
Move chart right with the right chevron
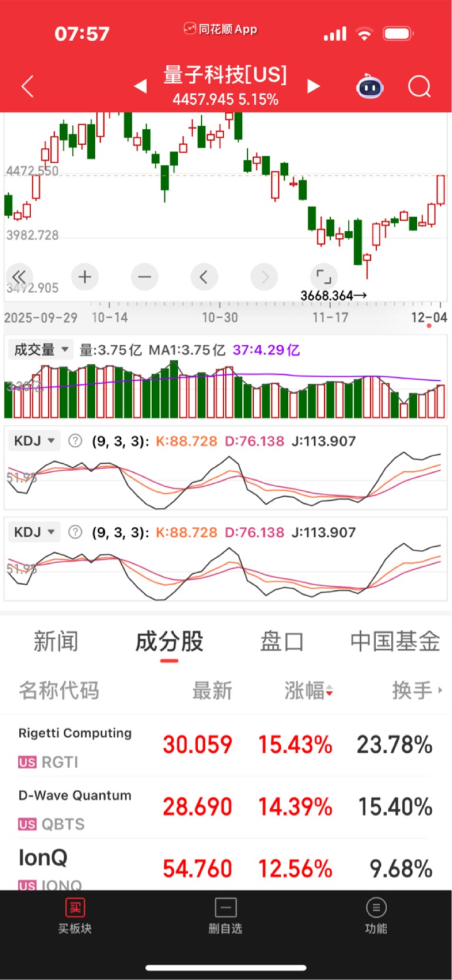coord(264,277)
